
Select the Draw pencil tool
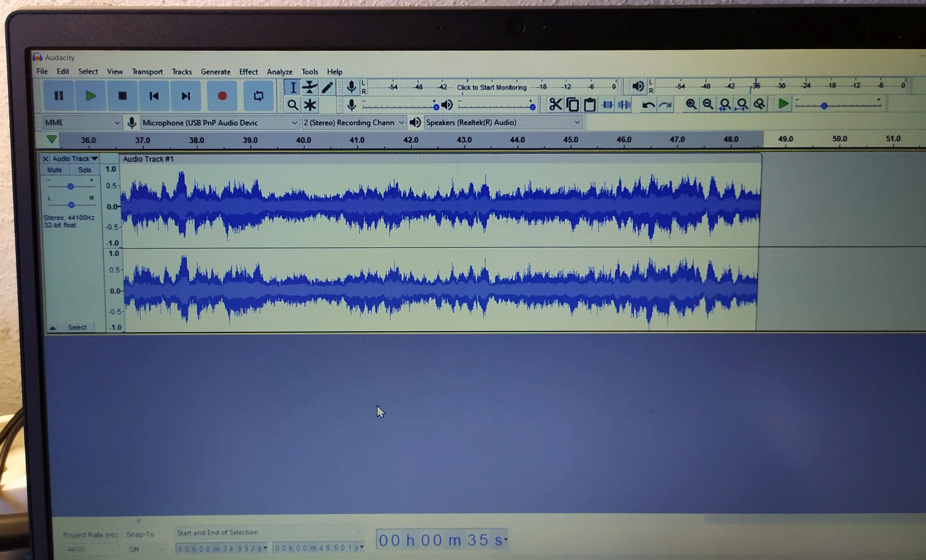[x=327, y=87]
